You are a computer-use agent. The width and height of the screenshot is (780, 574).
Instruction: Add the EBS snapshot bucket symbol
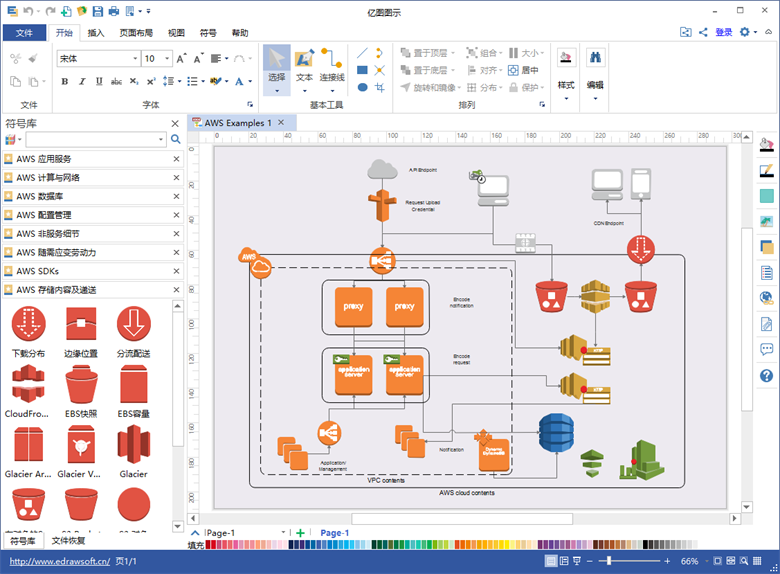pos(81,384)
